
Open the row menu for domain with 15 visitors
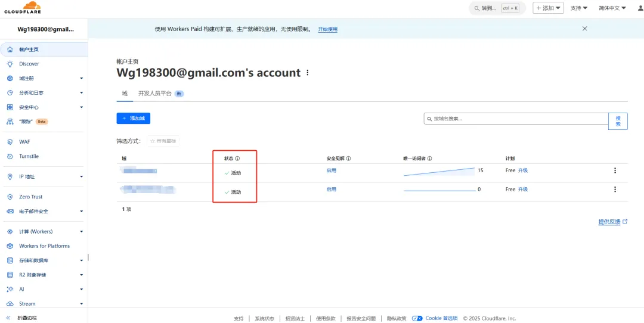(615, 170)
